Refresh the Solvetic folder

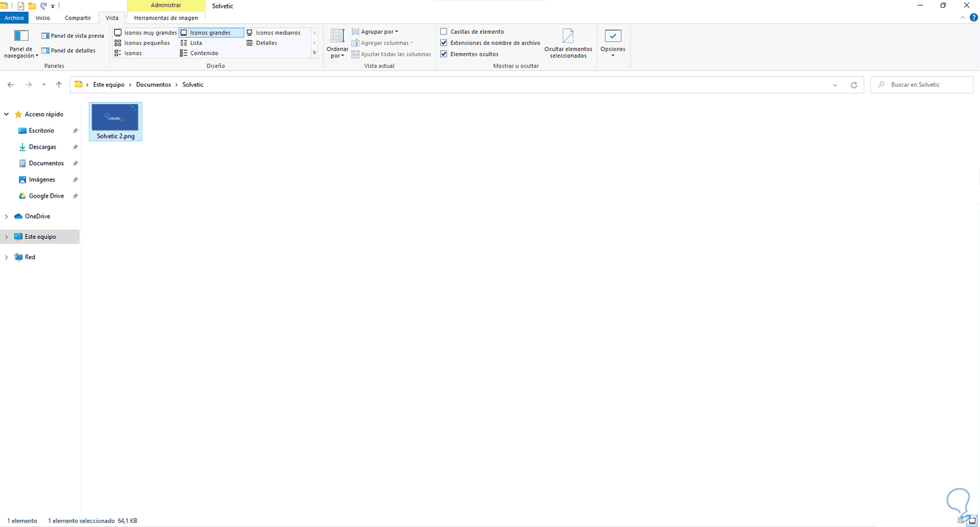click(853, 85)
